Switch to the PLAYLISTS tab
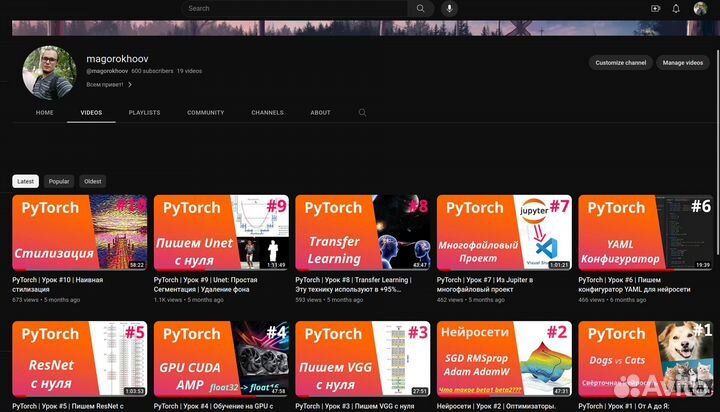The image size is (720, 412). click(144, 113)
